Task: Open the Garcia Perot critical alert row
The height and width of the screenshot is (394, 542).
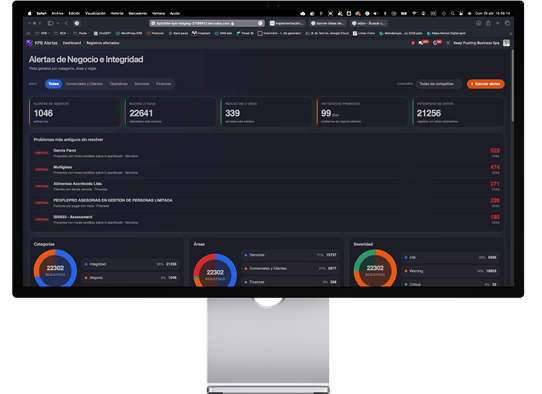Action: click(267, 153)
